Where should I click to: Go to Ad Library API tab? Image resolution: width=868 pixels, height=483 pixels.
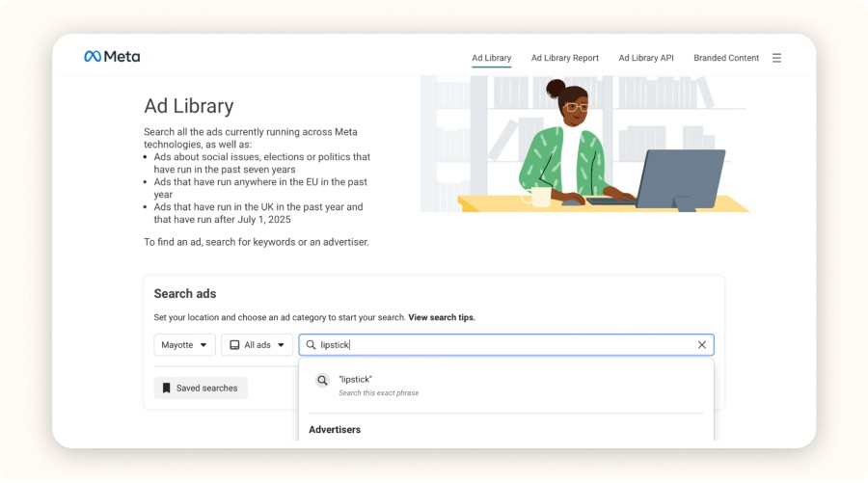[x=646, y=58]
